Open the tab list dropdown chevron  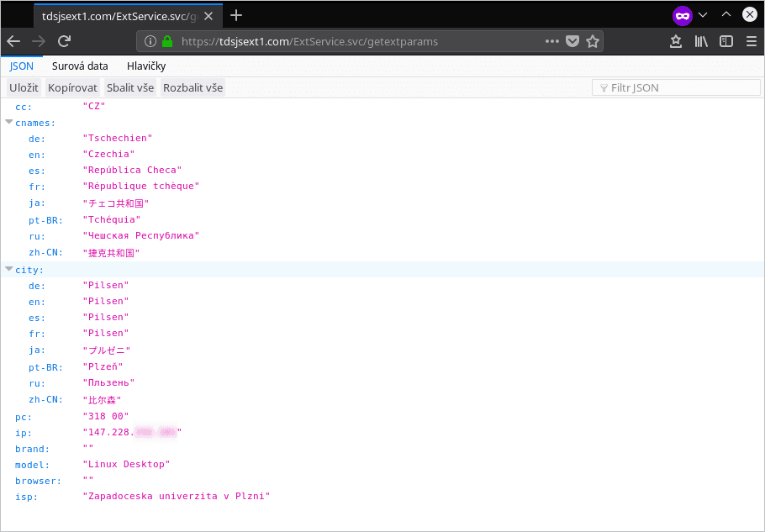click(x=703, y=15)
